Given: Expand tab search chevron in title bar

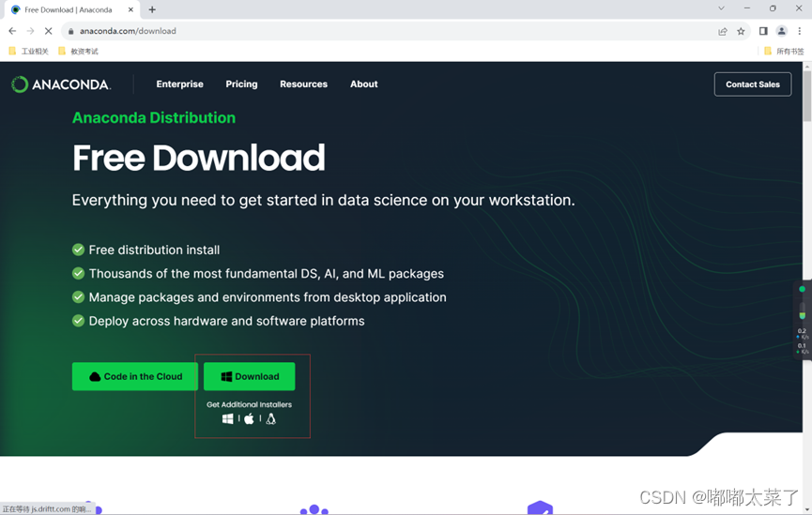Looking at the screenshot, I should [721, 8].
